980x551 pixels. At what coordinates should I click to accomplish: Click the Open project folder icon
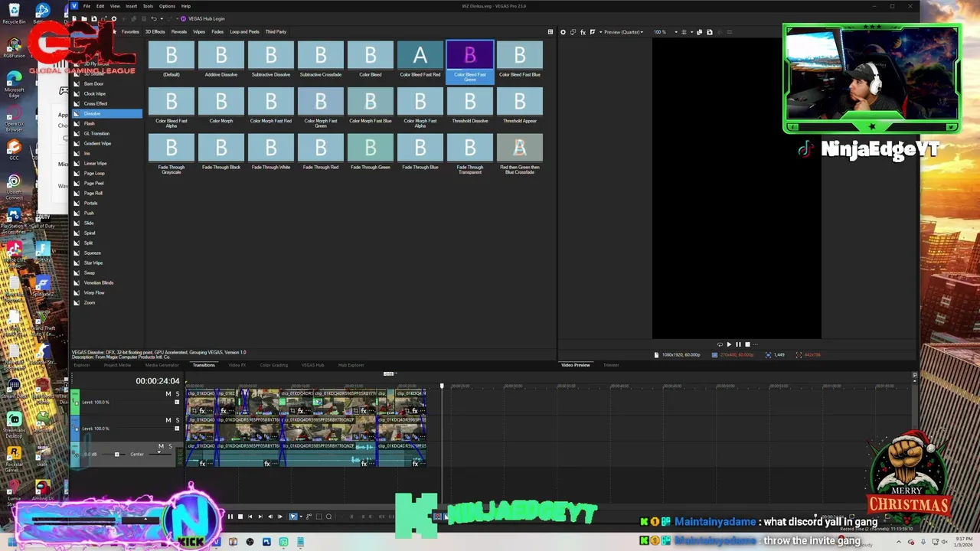point(84,18)
